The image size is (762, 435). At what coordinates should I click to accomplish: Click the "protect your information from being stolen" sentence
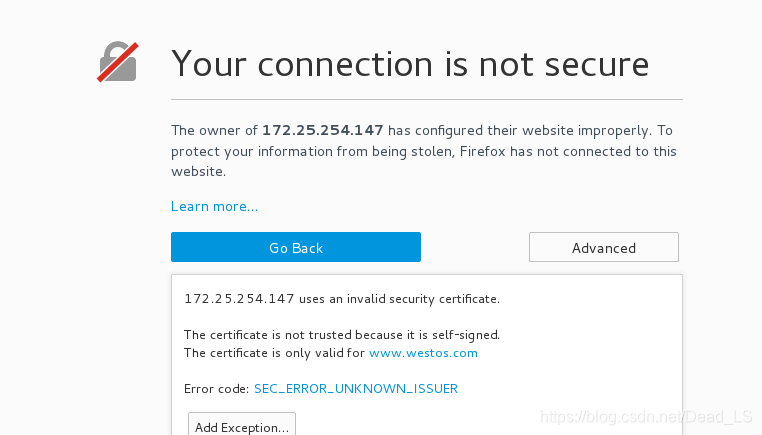coord(312,152)
